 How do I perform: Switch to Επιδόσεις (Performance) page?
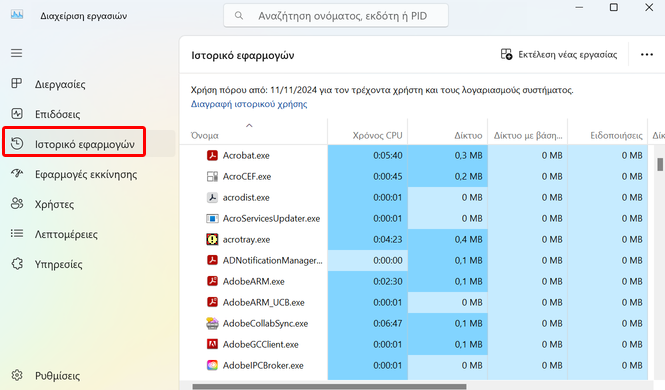point(57,114)
